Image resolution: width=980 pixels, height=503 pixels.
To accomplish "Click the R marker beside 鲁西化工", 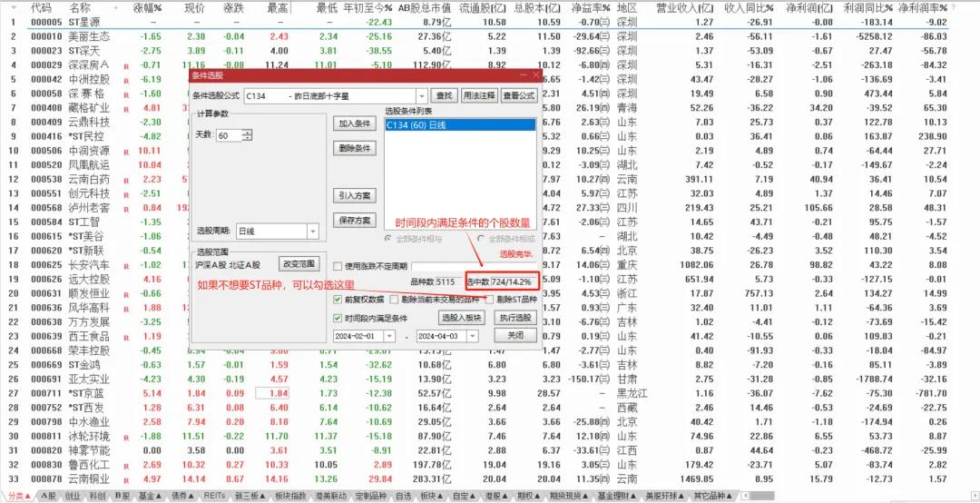I will (126, 466).
